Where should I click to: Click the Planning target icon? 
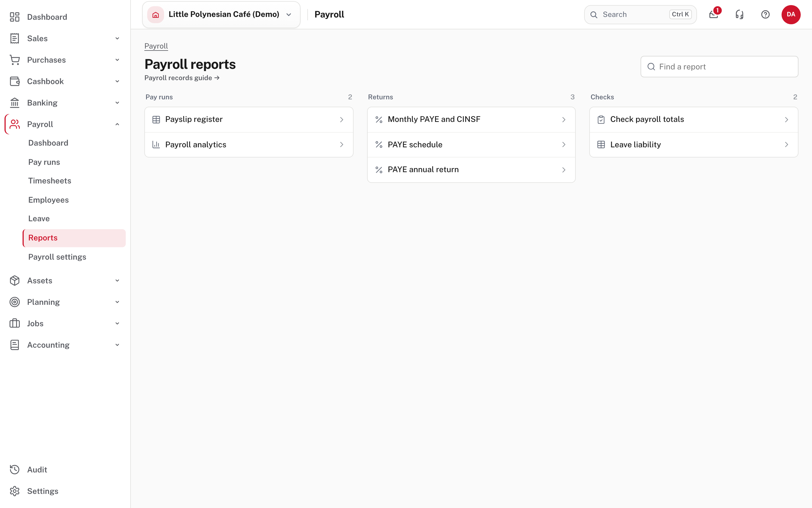[x=14, y=302]
